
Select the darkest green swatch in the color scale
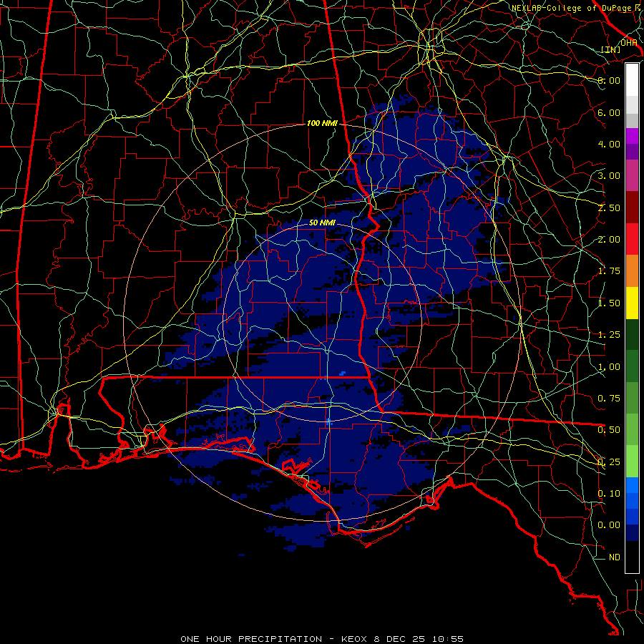(632, 334)
